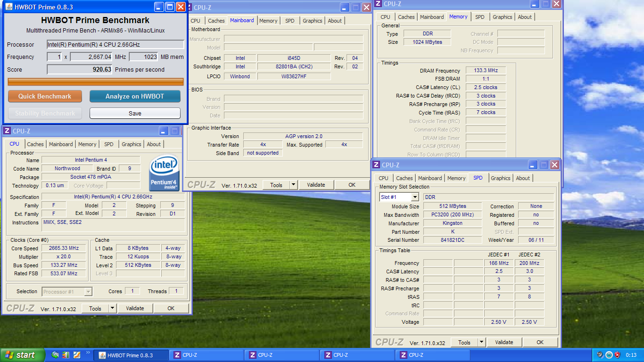
Task: Click the W83627HF LPCIO value
Action: (x=294, y=76)
